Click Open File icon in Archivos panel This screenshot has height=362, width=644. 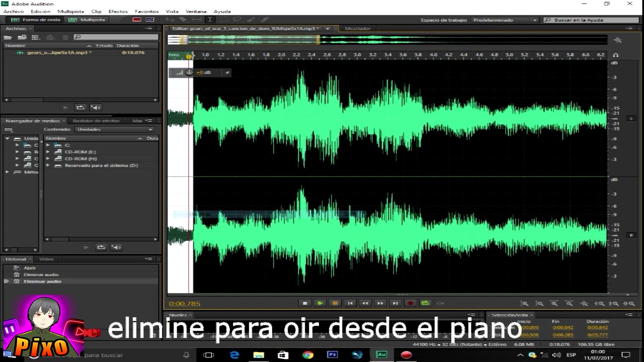(9, 37)
